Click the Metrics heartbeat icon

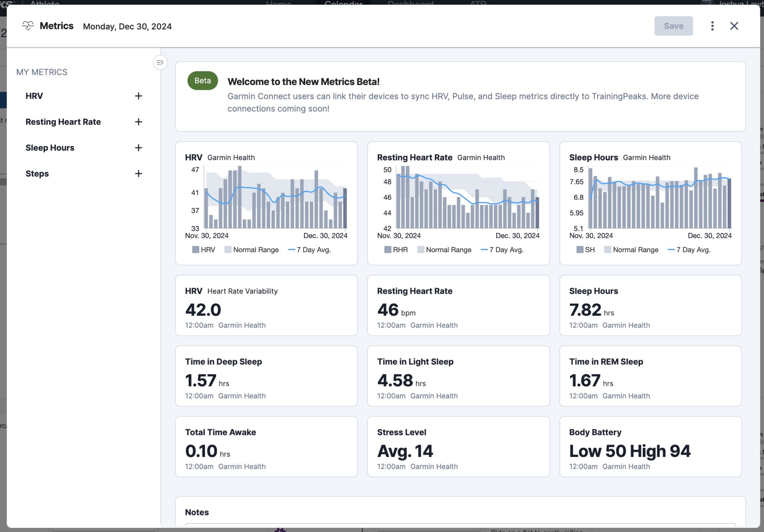click(x=28, y=26)
